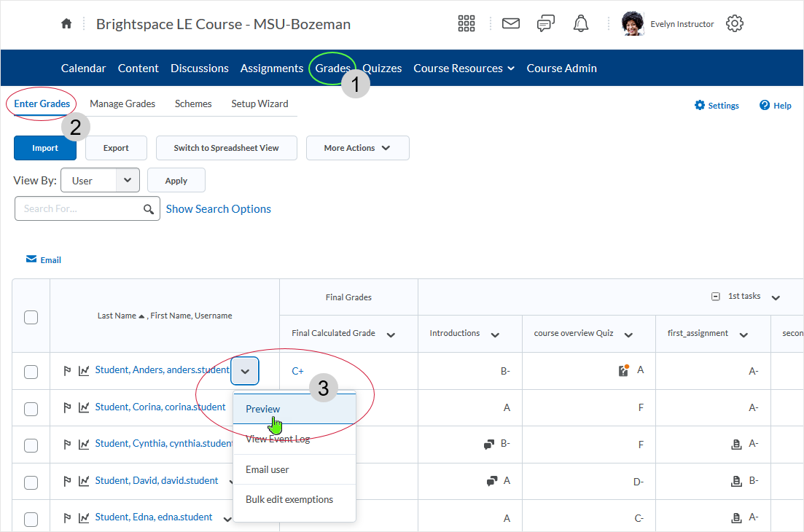Switch to the Manage Grades tab

click(122, 103)
